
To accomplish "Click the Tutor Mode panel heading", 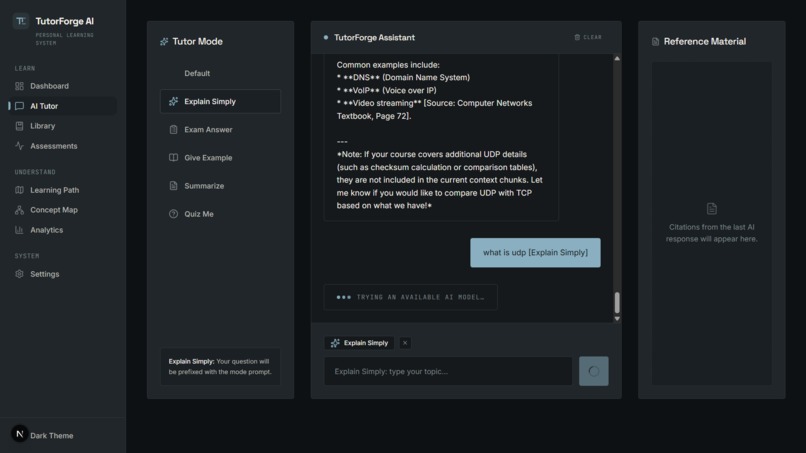I will [197, 42].
